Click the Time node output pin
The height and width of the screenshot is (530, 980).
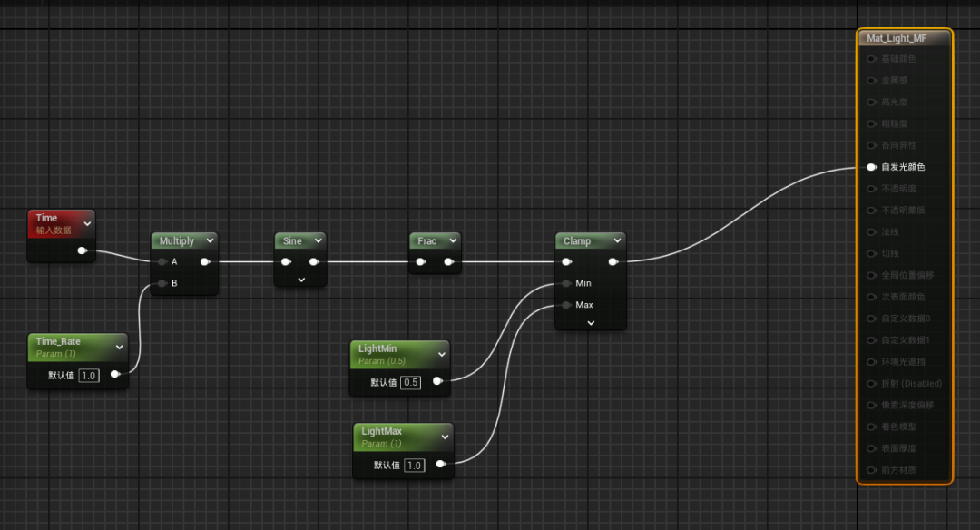click(82, 250)
